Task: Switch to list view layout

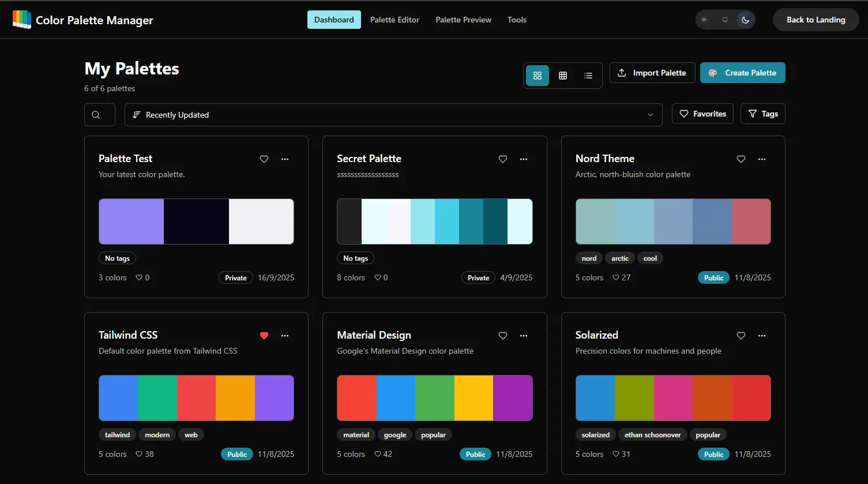Action: click(x=588, y=76)
